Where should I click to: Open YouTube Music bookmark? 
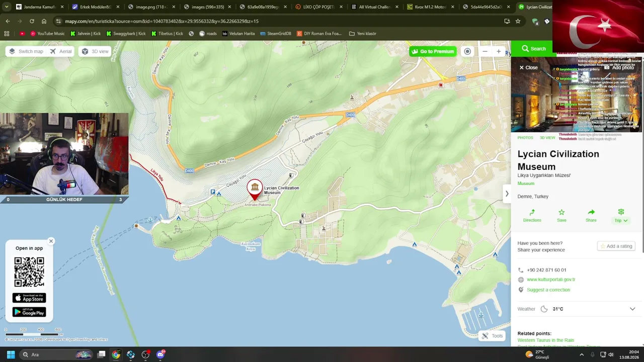tap(48, 34)
